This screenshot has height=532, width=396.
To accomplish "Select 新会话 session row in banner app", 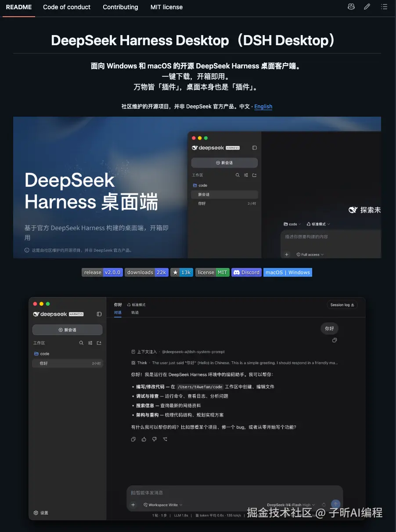I will [x=224, y=194].
